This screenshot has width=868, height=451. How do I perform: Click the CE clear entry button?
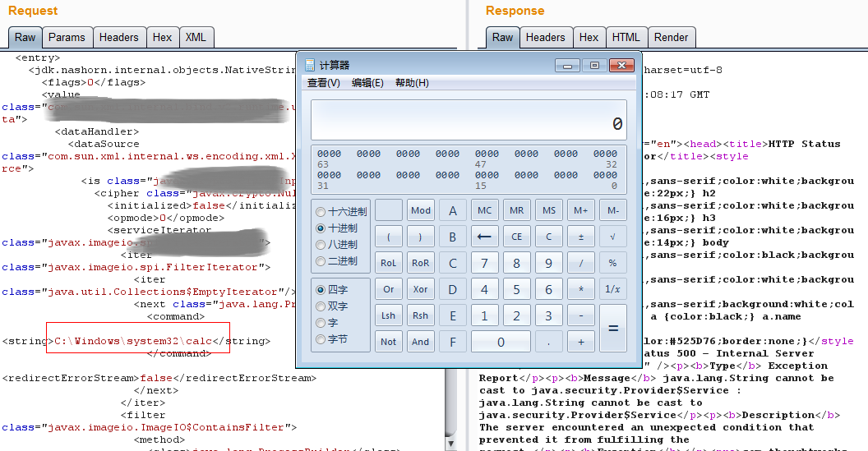(x=516, y=237)
